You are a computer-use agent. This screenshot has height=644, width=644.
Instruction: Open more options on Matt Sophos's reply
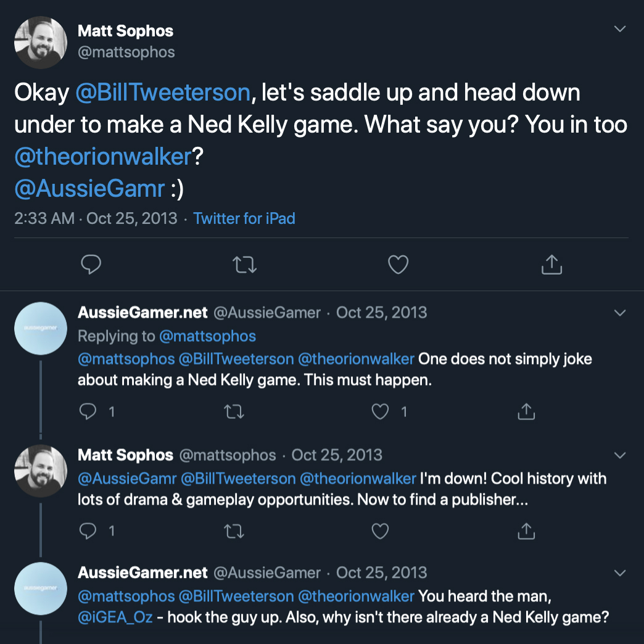coord(620,456)
